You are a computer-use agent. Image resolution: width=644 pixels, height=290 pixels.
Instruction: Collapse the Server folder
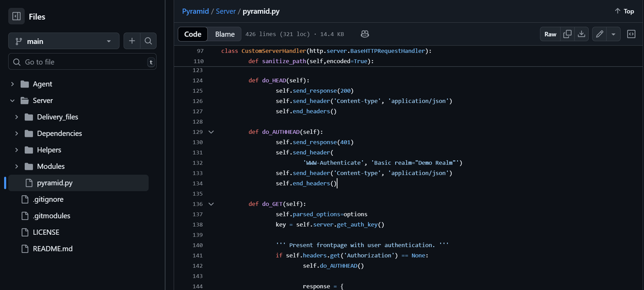pos(13,100)
